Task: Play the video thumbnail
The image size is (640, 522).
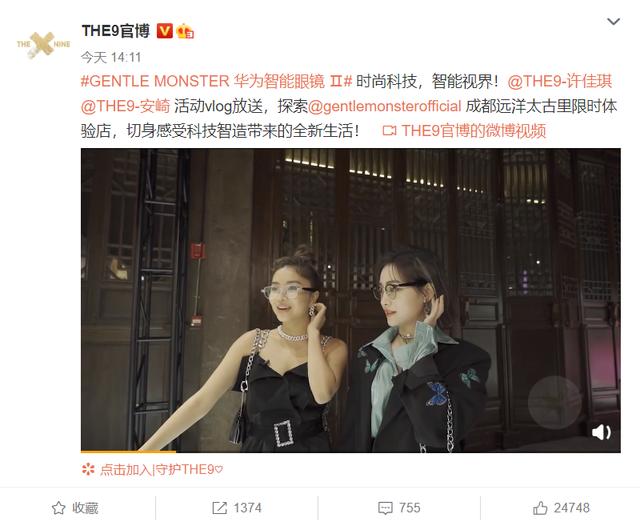Action: coord(351,300)
